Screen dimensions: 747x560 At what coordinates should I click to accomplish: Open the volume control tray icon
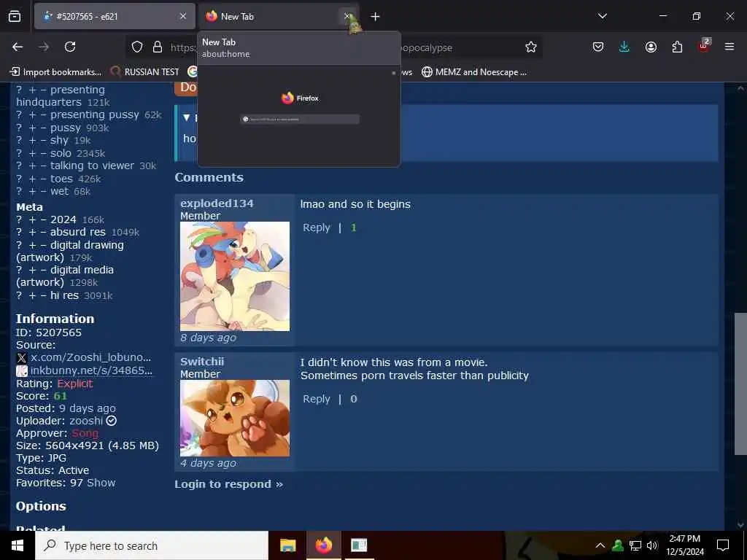(652, 545)
